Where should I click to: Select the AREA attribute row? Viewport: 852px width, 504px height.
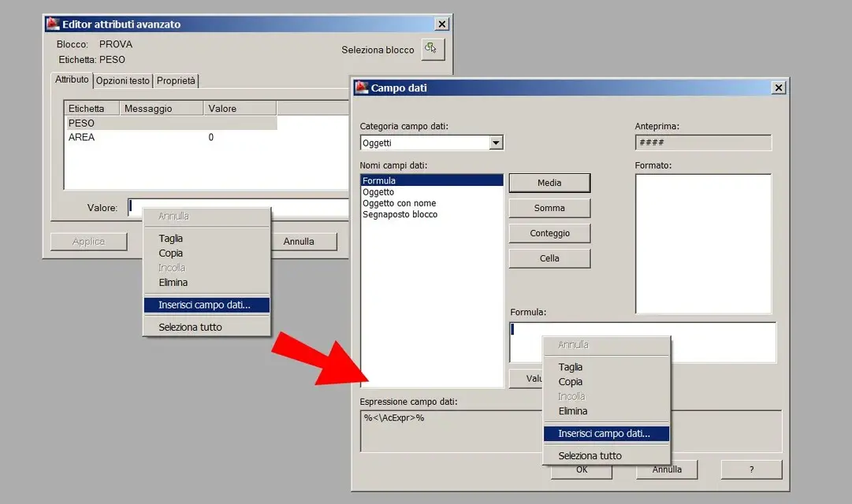tap(171, 137)
